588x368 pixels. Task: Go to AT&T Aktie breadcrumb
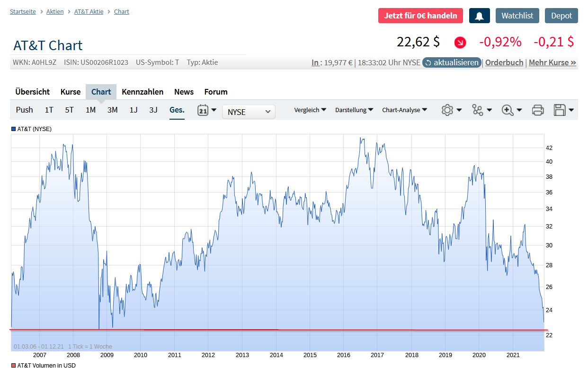89,11
